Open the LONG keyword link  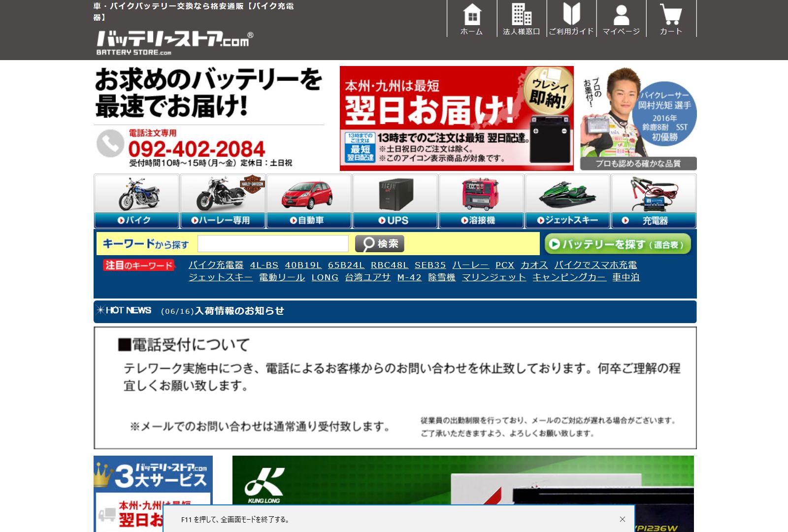click(325, 277)
